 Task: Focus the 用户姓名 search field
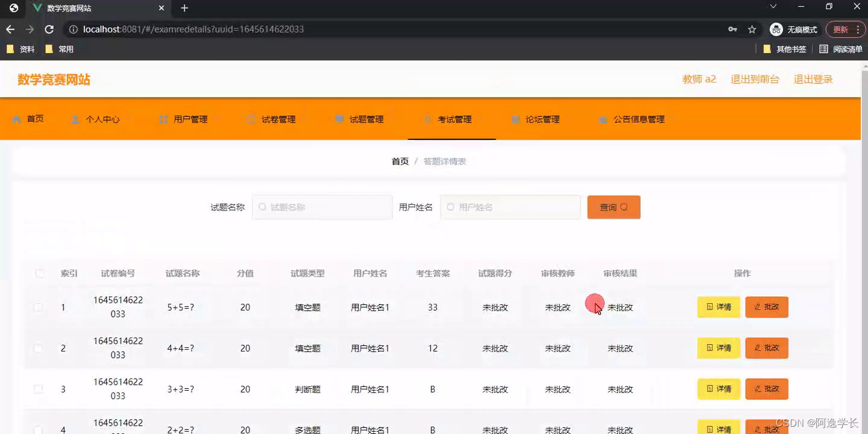(510, 207)
